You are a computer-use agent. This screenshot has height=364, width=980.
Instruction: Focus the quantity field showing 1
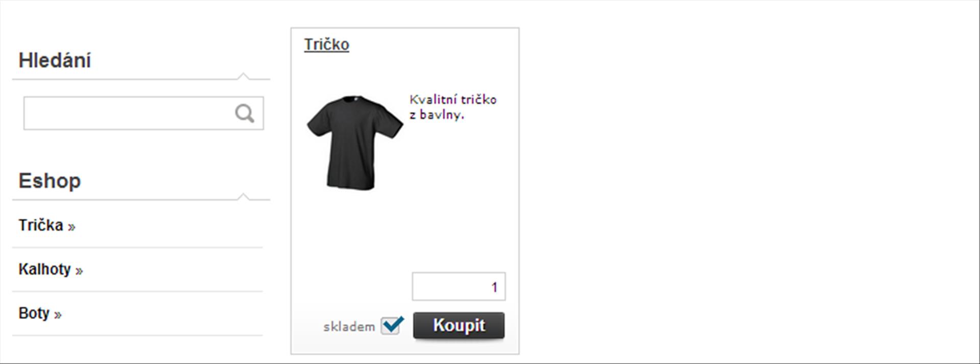(x=459, y=286)
